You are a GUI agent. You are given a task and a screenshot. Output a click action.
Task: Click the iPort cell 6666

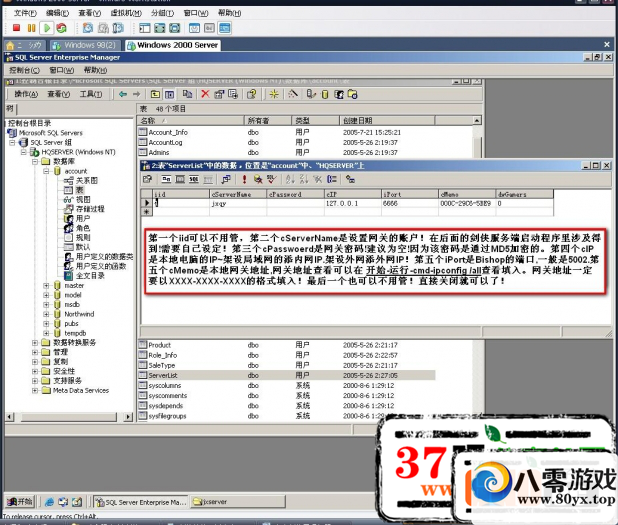pyautogui.click(x=410, y=203)
